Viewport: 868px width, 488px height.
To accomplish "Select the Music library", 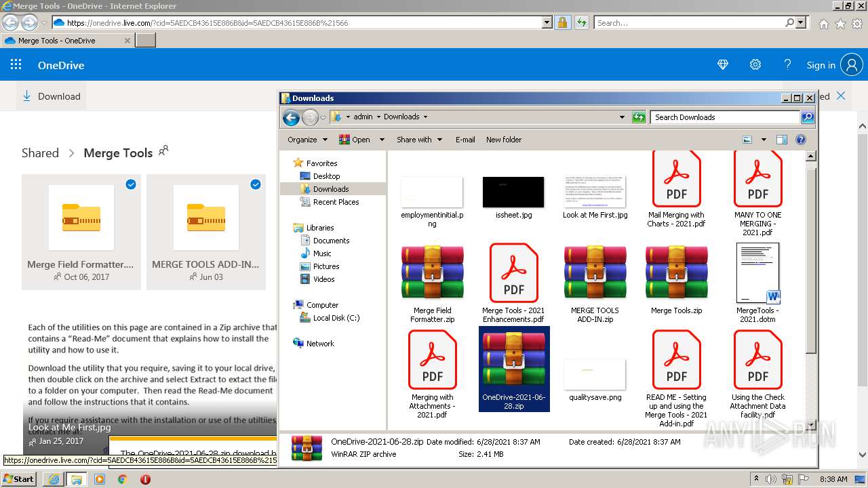I will [322, 253].
